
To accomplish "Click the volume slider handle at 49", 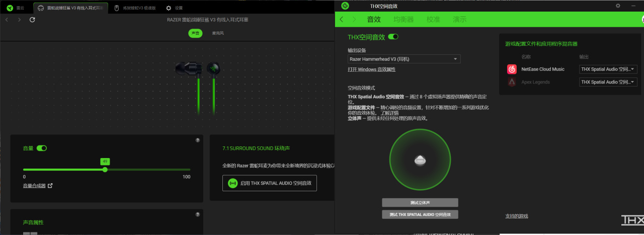I will click(105, 170).
